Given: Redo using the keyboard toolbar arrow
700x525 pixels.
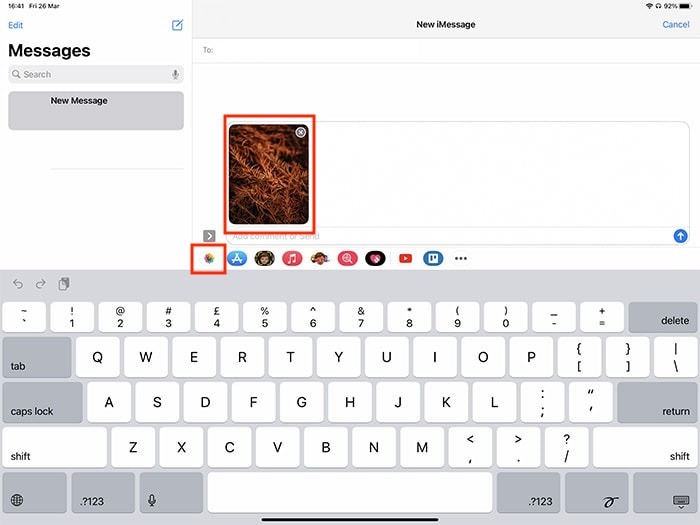Looking at the screenshot, I should (41, 284).
